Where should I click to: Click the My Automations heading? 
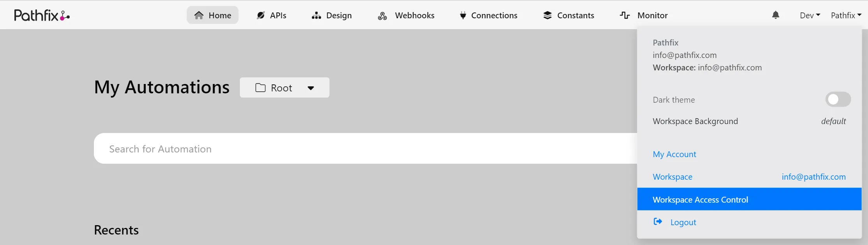tap(162, 87)
